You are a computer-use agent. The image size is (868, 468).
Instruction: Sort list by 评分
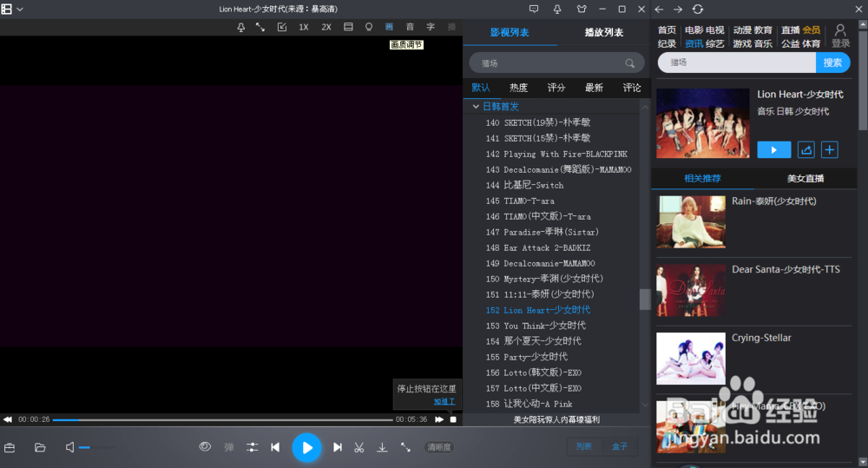click(x=556, y=88)
